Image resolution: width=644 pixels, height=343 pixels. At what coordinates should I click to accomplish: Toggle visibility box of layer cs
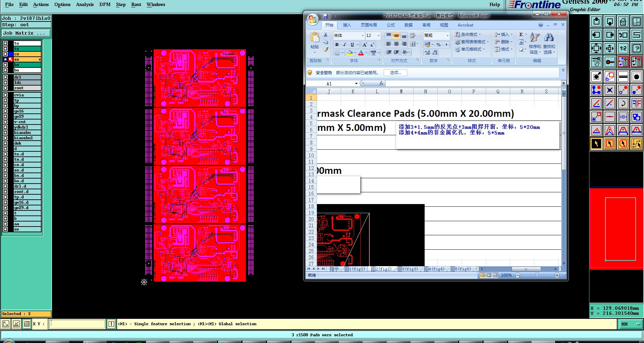pos(5,54)
